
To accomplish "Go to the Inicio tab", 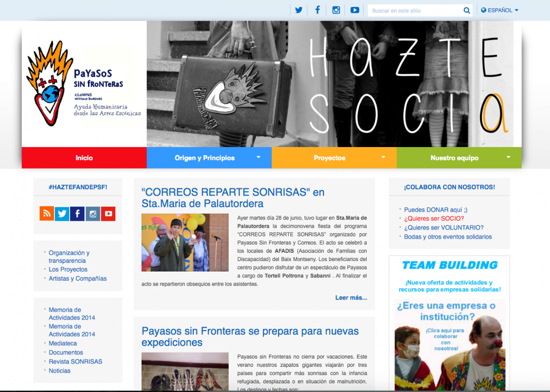I will tap(84, 158).
